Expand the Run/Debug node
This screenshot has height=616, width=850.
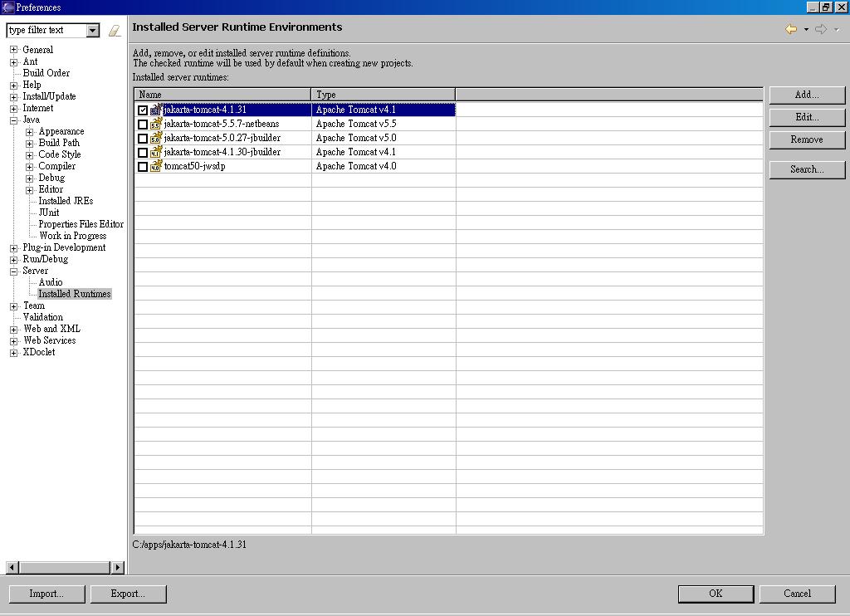click(13, 260)
